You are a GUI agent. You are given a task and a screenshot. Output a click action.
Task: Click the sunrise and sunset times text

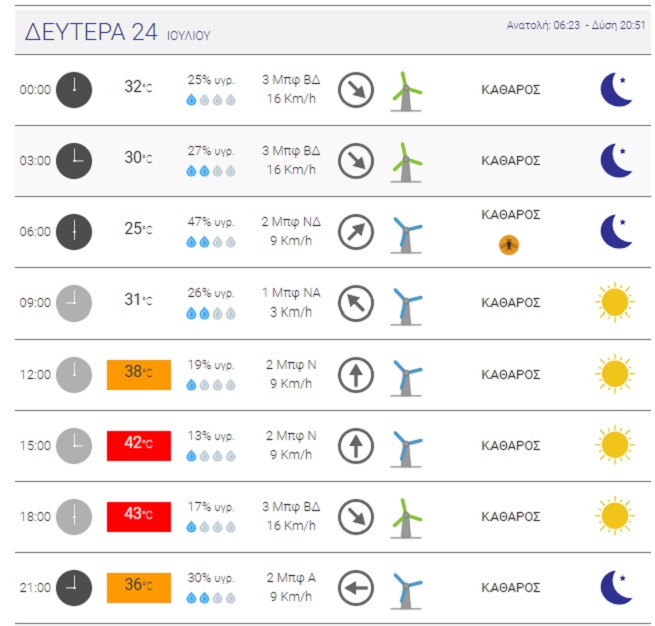576,25
